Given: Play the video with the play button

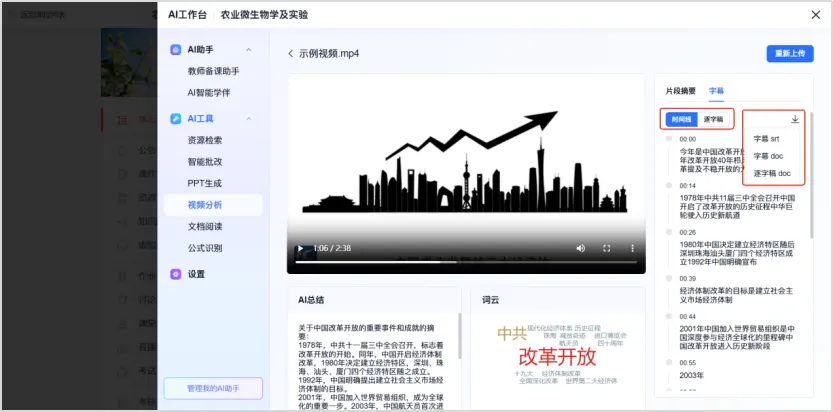Looking at the screenshot, I should point(300,248).
